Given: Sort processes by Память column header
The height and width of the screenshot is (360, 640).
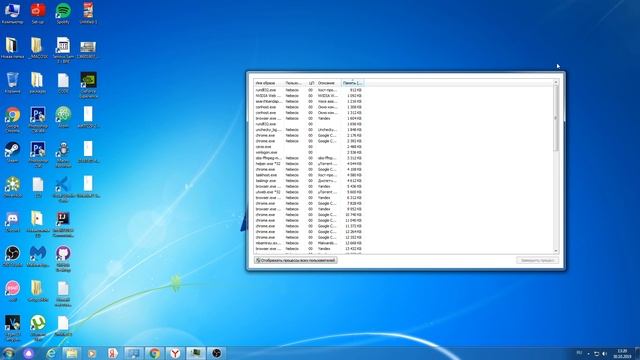Looking at the screenshot, I should 352,83.
